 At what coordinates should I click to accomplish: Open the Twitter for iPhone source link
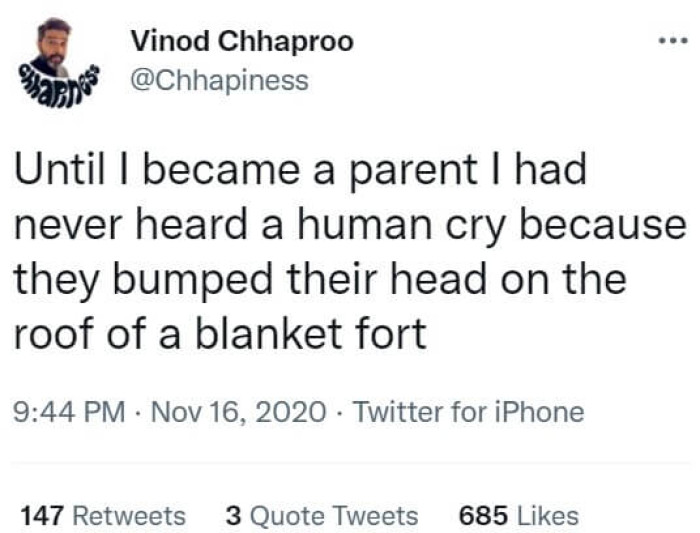point(469,411)
